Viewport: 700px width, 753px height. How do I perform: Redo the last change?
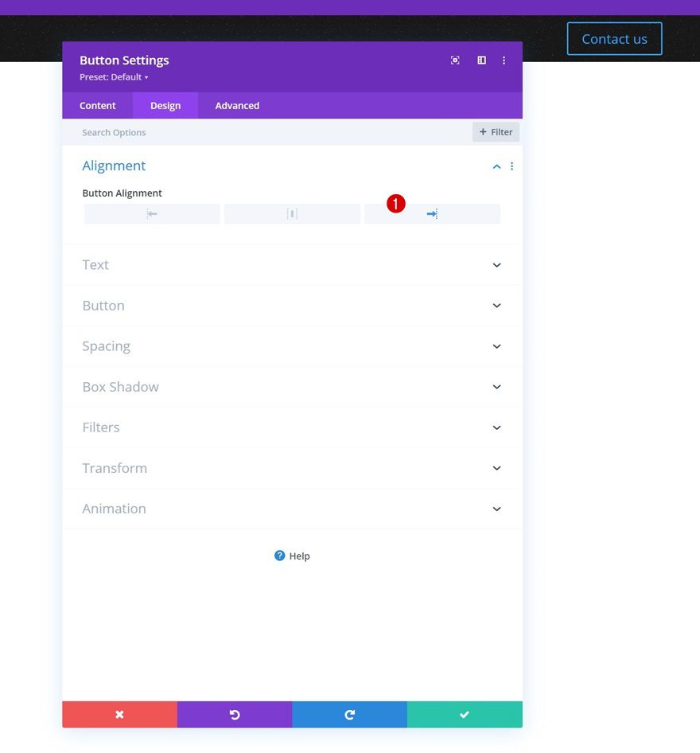349,714
